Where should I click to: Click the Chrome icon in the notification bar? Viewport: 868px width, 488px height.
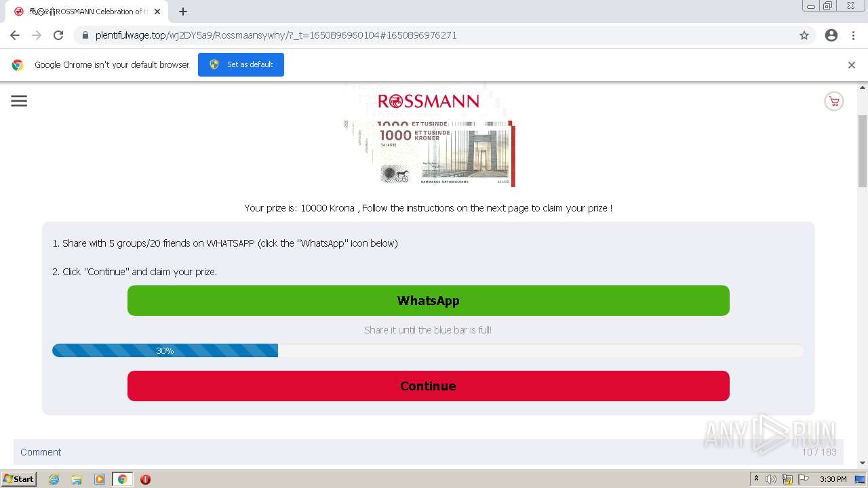click(x=18, y=65)
